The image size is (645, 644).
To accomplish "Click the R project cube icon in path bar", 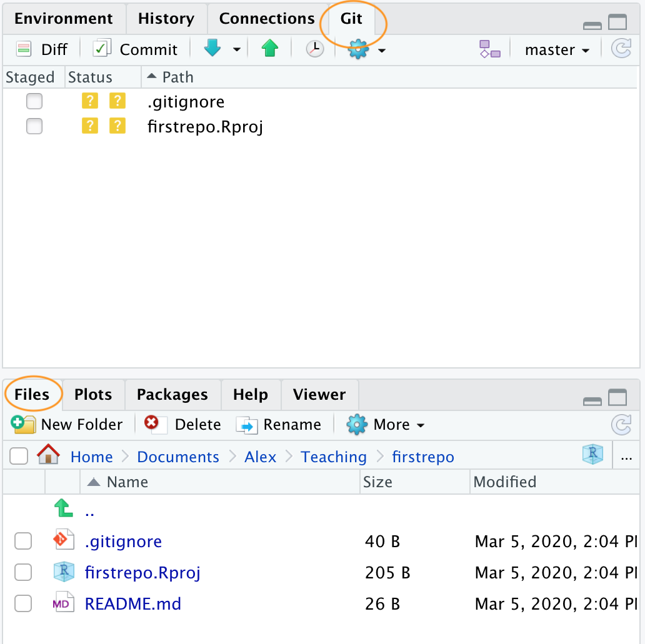I will pos(592,455).
